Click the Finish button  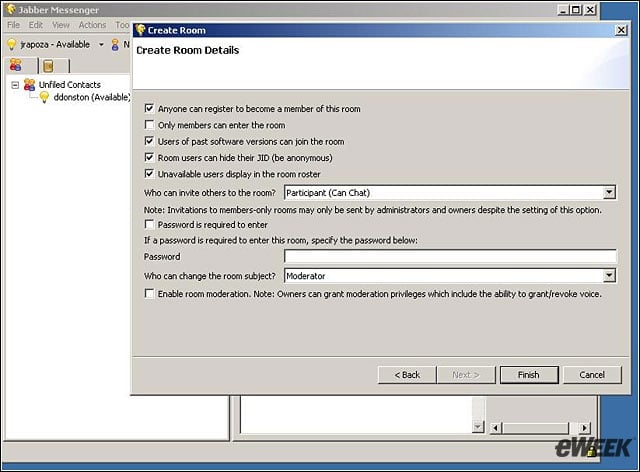529,375
